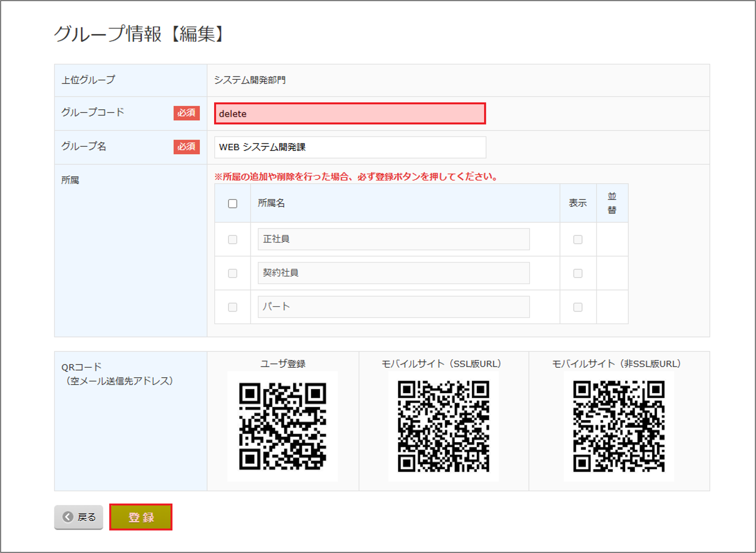
Task: Click the ユーザ登録 caption text
Action: click(283, 363)
